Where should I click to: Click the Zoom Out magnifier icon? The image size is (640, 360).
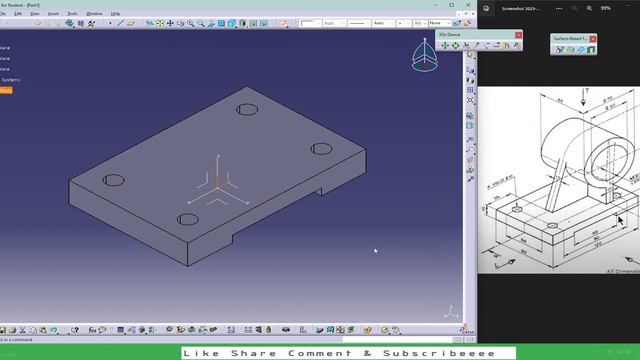tap(201, 24)
